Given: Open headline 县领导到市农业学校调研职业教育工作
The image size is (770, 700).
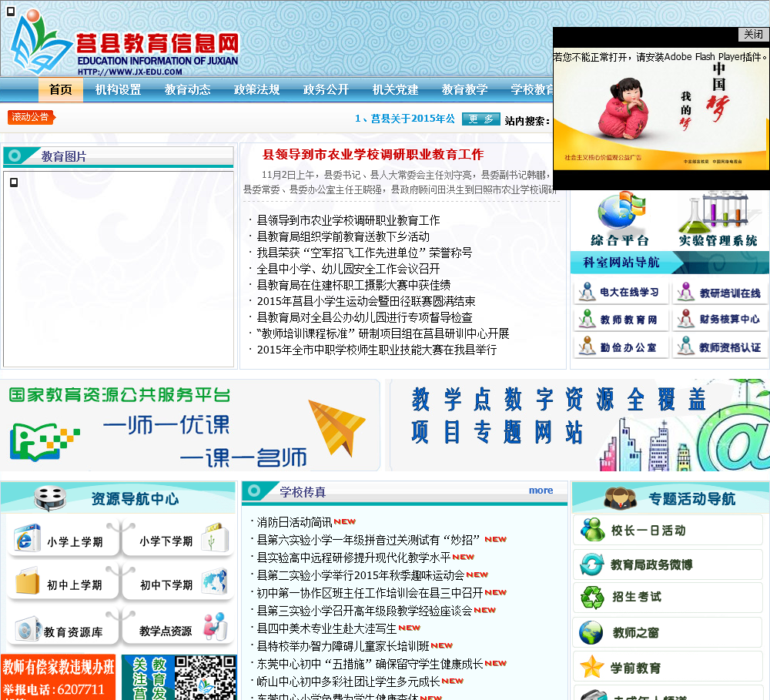Looking at the screenshot, I should click(x=373, y=155).
